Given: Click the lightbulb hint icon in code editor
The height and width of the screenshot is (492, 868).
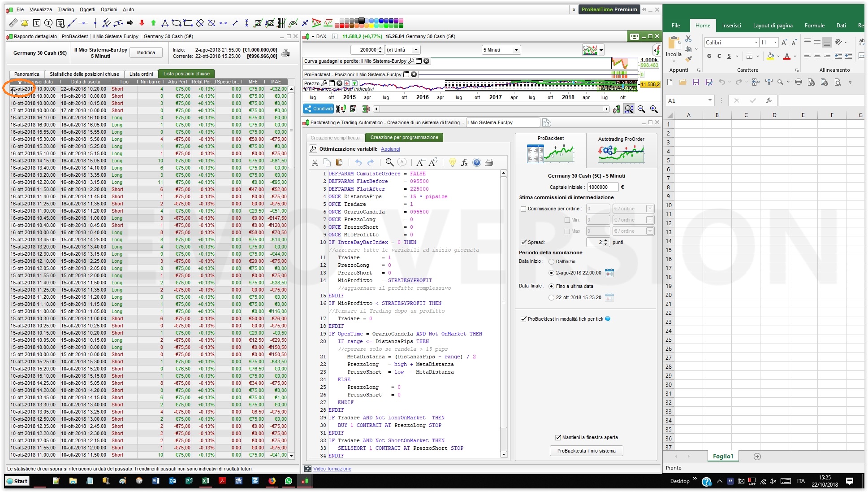Looking at the screenshot, I should pyautogui.click(x=452, y=162).
